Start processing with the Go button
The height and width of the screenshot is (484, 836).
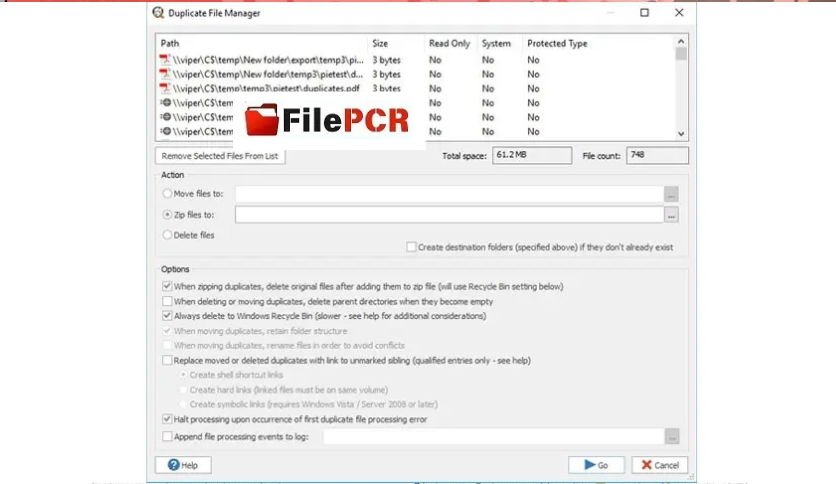596,465
